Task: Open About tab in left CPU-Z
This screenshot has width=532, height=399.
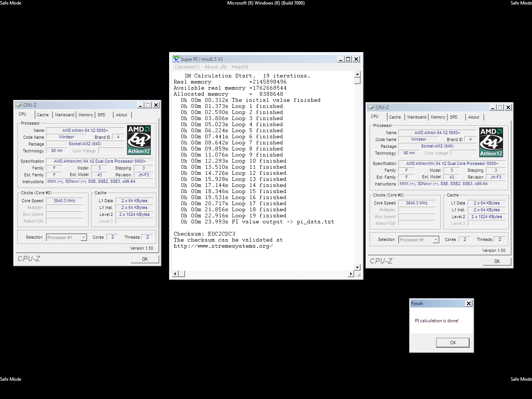Action: pyautogui.click(x=122, y=115)
